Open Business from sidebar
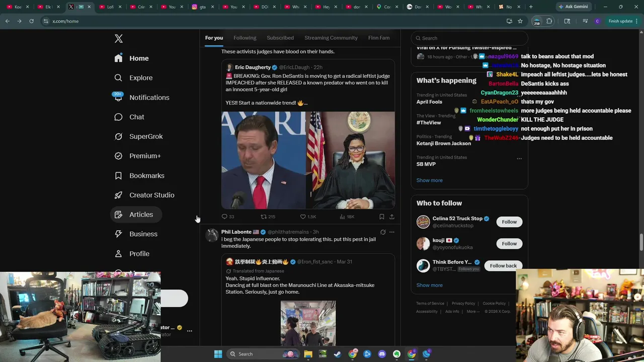Viewport: 644px width, 362px height. point(136,234)
